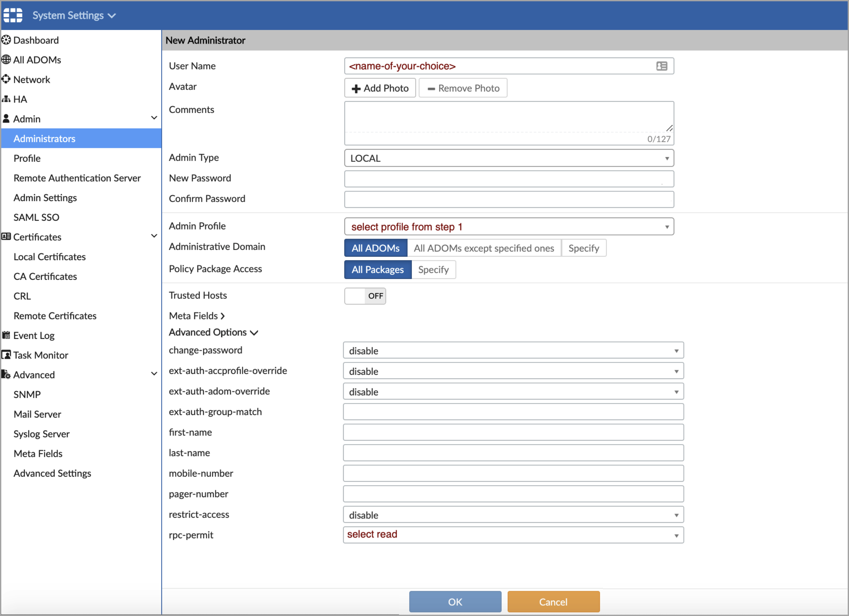Click the Task Monitor icon

click(6, 355)
